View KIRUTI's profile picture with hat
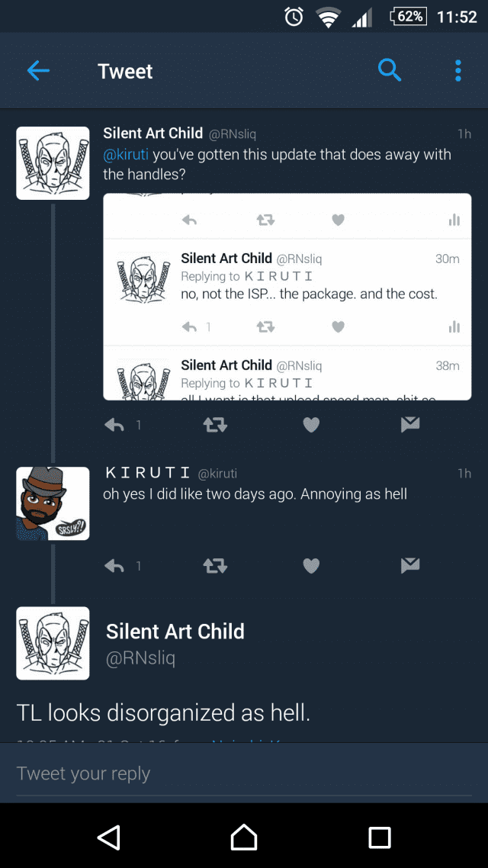This screenshot has height=868, width=488. 53,503
